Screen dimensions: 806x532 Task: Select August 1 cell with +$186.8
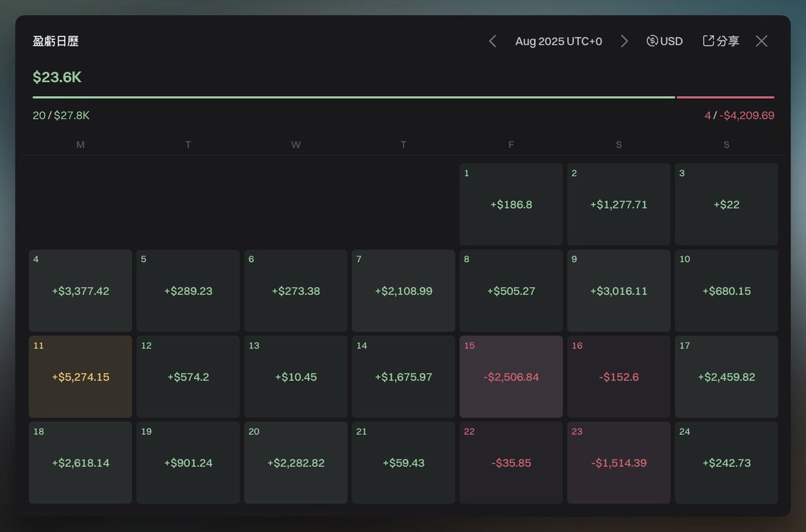pos(511,204)
